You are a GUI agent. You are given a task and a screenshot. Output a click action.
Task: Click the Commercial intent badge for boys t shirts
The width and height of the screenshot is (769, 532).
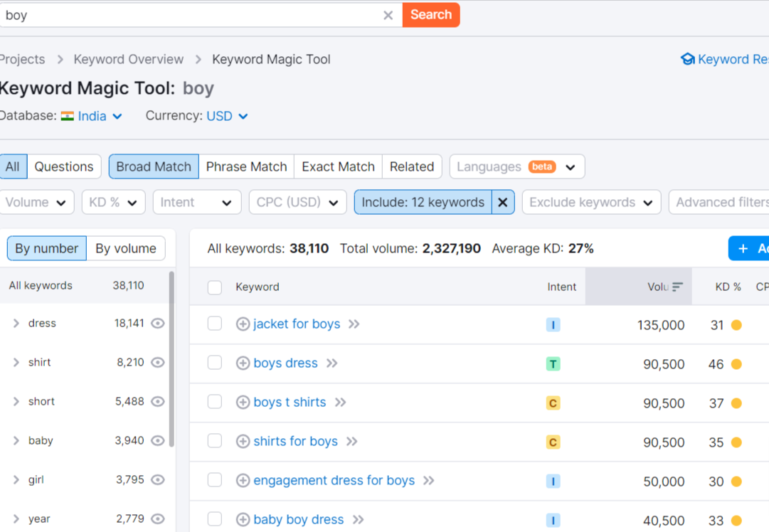pyautogui.click(x=553, y=403)
